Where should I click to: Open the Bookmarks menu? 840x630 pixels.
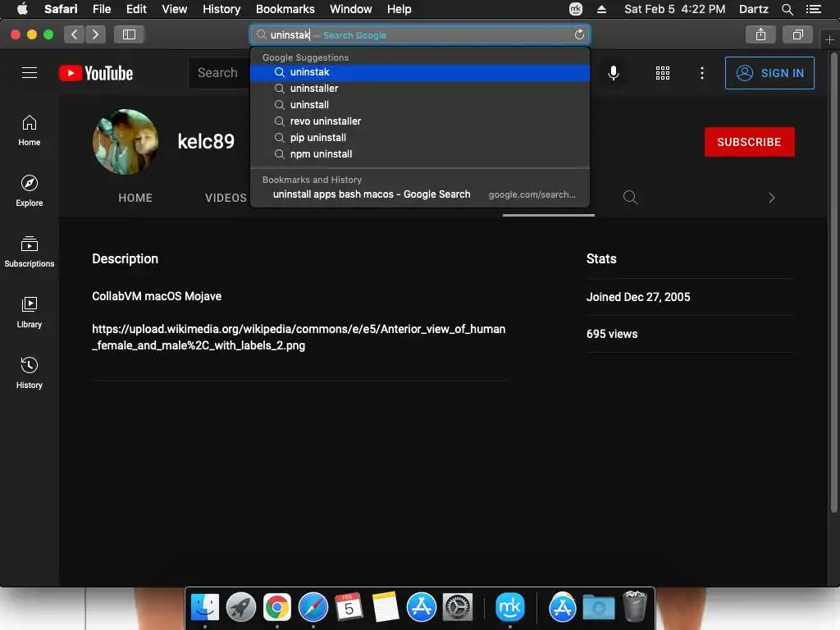tap(285, 9)
